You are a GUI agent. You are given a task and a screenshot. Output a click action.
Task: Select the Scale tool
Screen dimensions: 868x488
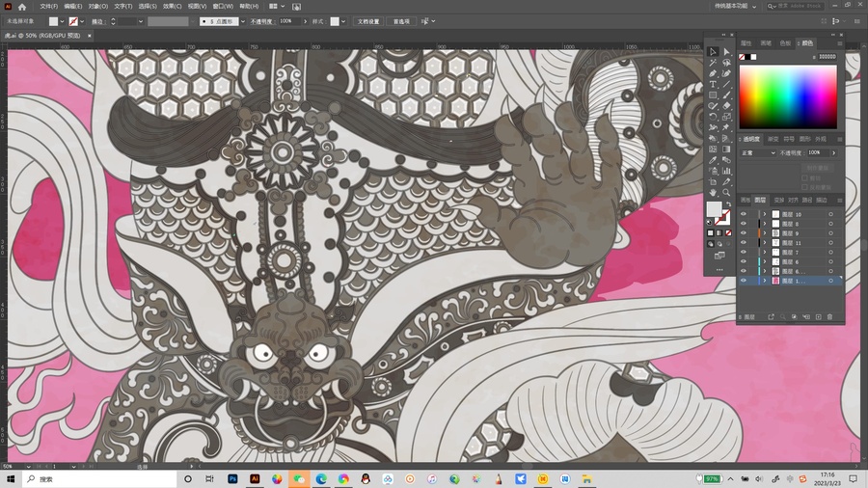pos(726,116)
